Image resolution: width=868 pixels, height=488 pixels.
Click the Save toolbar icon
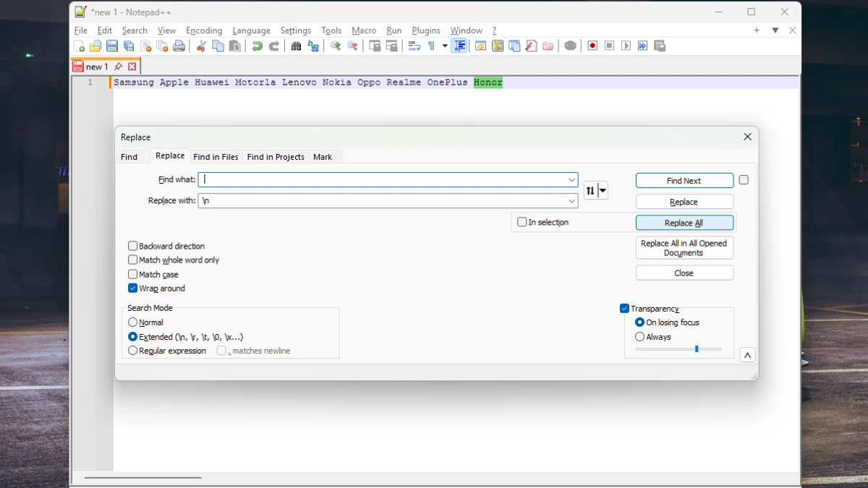pyautogui.click(x=112, y=46)
